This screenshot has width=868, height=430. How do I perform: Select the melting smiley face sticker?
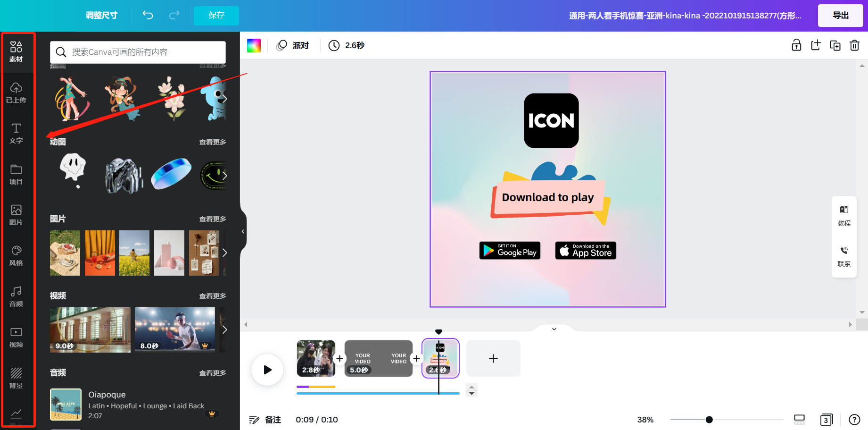click(73, 170)
